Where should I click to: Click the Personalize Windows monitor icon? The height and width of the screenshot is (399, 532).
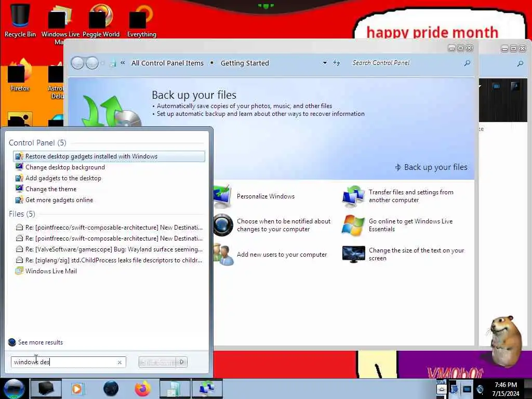click(x=223, y=196)
